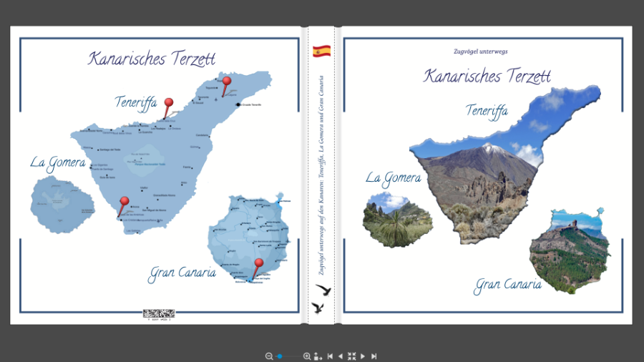
Task: Click the Spanish flag on the spine
Action: click(321, 52)
